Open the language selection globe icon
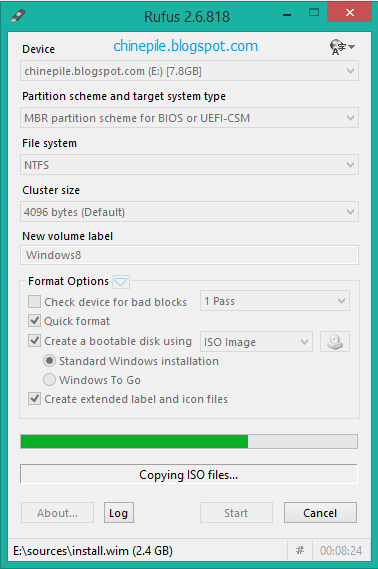This screenshot has width=378, height=569. (x=342, y=47)
